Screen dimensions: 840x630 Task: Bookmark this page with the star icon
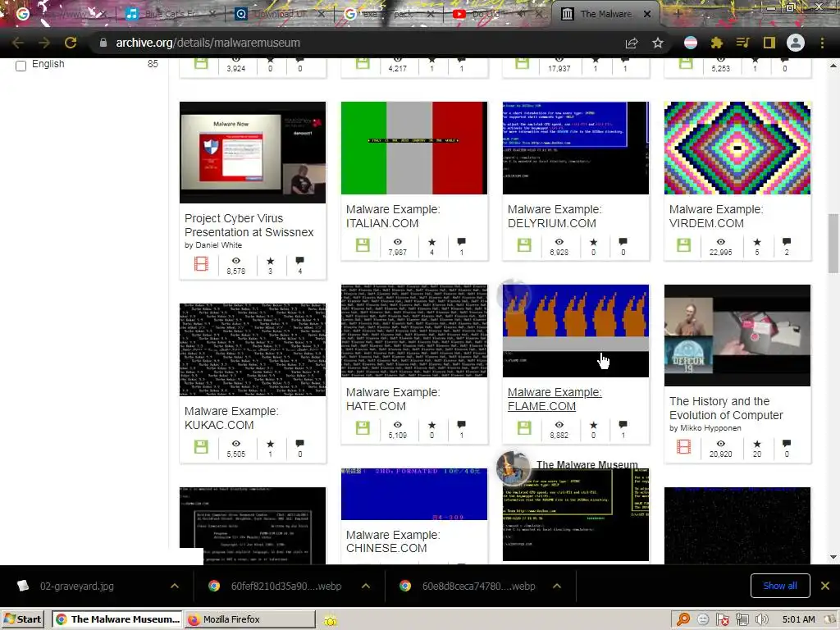pyautogui.click(x=658, y=43)
